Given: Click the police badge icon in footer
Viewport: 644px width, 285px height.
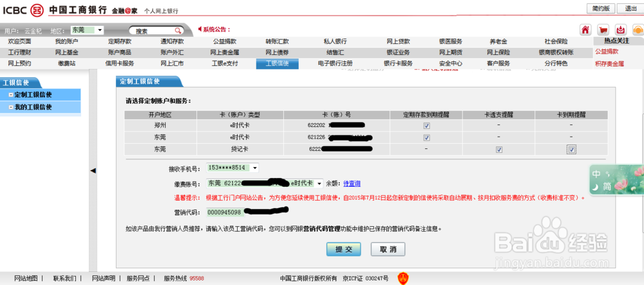Looking at the screenshot, I should coord(403,279).
